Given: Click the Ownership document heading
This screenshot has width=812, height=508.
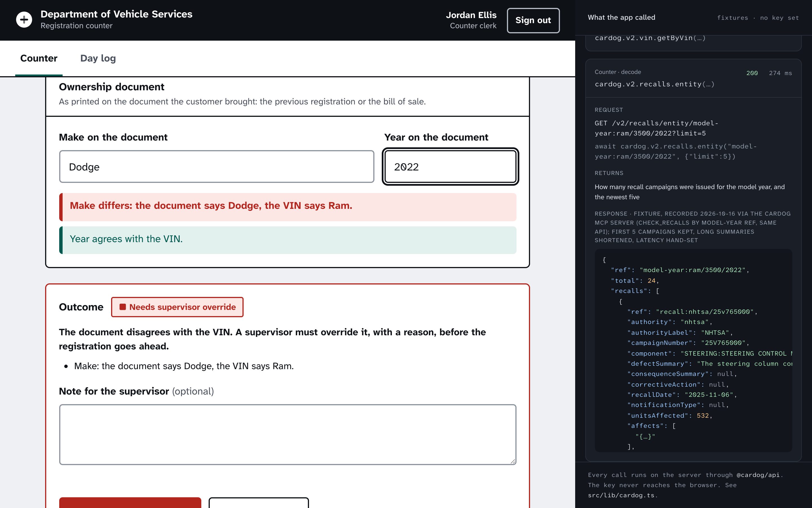Looking at the screenshot, I should click(x=111, y=87).
